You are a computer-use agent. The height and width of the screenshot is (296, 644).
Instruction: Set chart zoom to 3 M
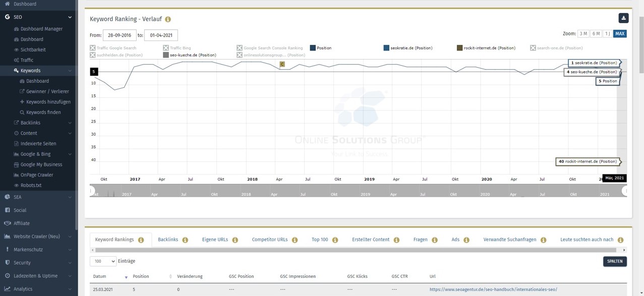(x=583, y=34)
